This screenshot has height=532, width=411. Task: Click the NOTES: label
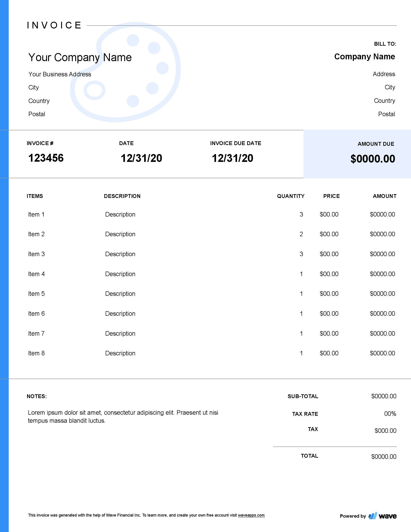click(x=37, y=396)
